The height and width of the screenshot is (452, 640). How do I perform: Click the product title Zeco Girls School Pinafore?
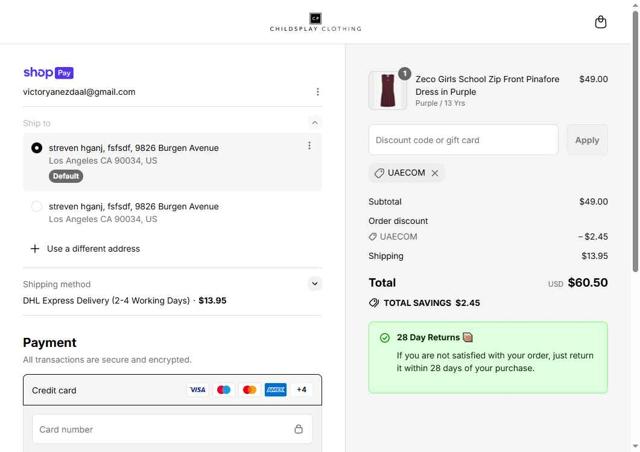pyautogui.click(x=487, y=85)
